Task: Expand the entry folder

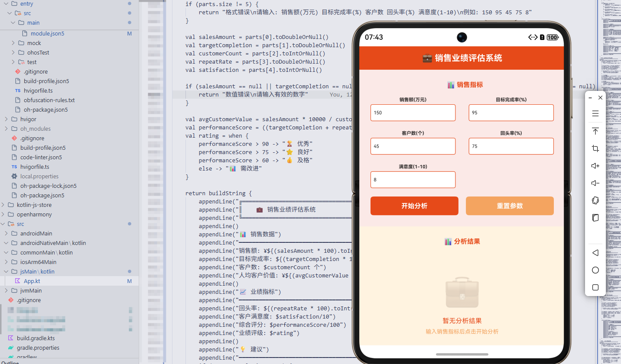Action: [6, 3]
